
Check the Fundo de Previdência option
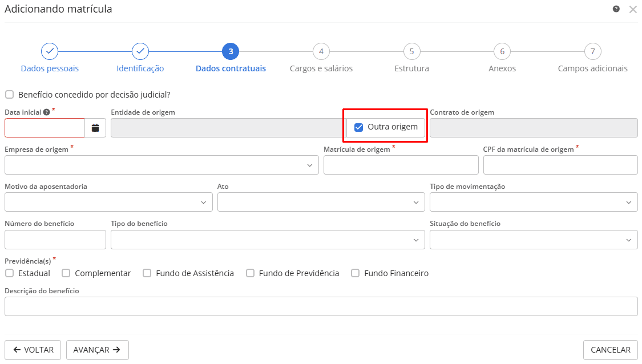(x=250, y=273)
